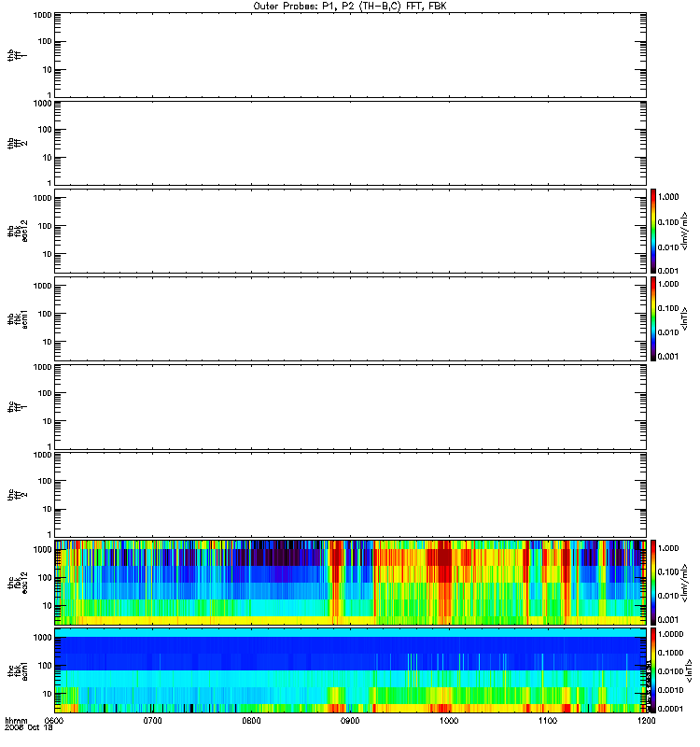Click the empty thb fbk scm1 plot panel
Image resolution: width=700 pixels, height=747 pixels.
pos(351,318)
